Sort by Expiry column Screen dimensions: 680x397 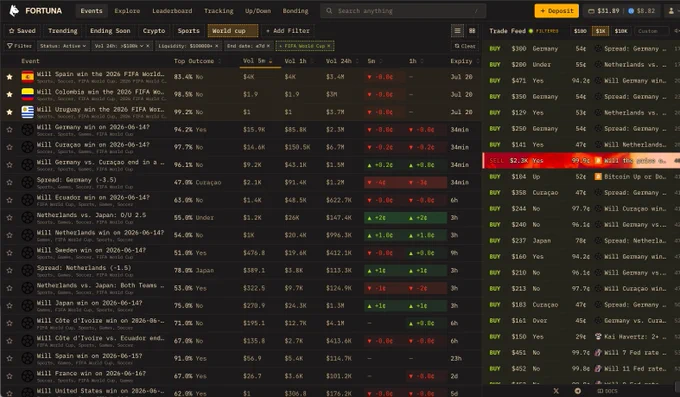click(x=464, y=61)
